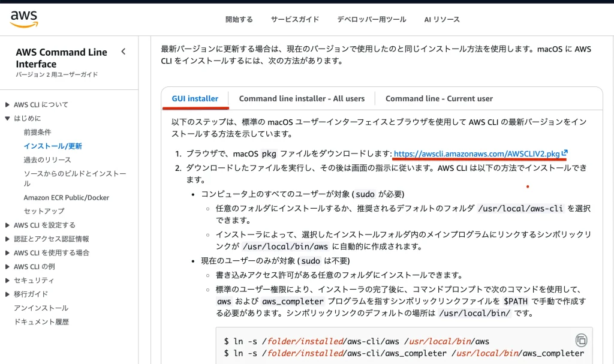Switch to Command line installer - All users tab

coord(302,98)
